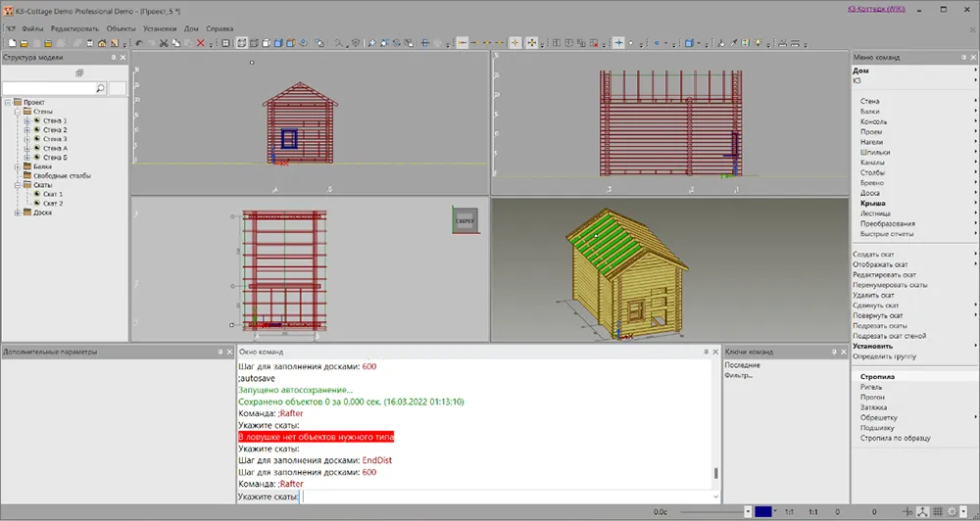Open the command input history dropdown
Screen dimensions: 980x521
point(715,497)
